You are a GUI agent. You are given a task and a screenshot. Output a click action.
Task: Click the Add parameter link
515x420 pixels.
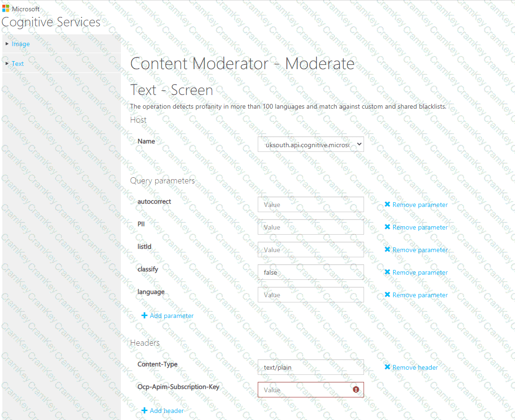[x=172, y=316]
